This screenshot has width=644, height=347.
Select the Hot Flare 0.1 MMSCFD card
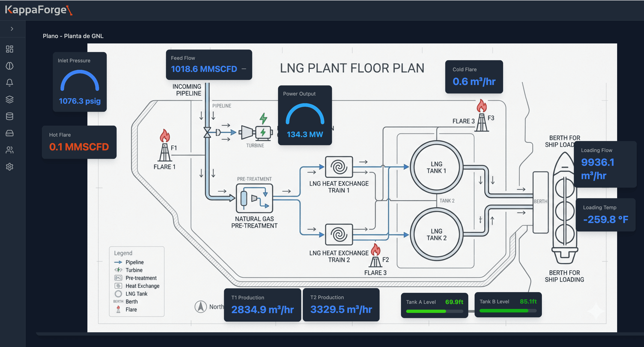tap(79, 142)
